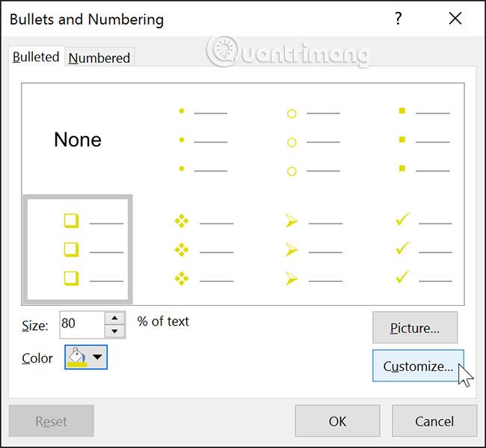
Task: Click the Size percentage input field
Action: point(81,325)
